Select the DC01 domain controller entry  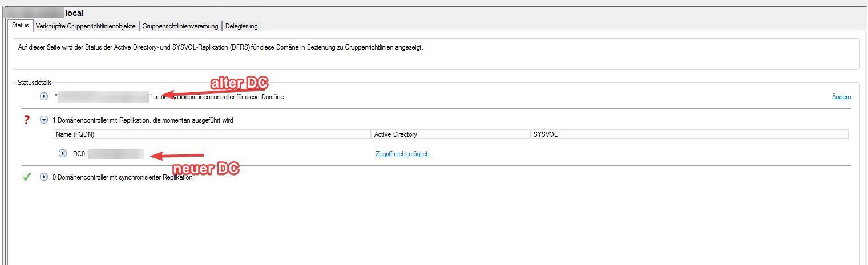point(108,154)
